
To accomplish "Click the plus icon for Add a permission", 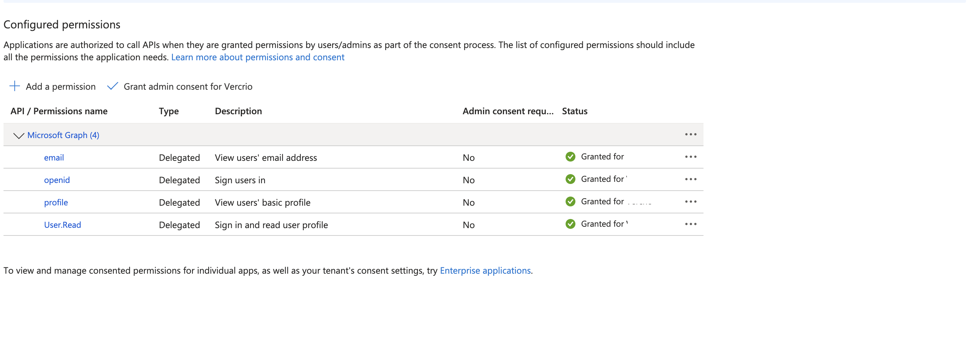I will click(14, 86).
